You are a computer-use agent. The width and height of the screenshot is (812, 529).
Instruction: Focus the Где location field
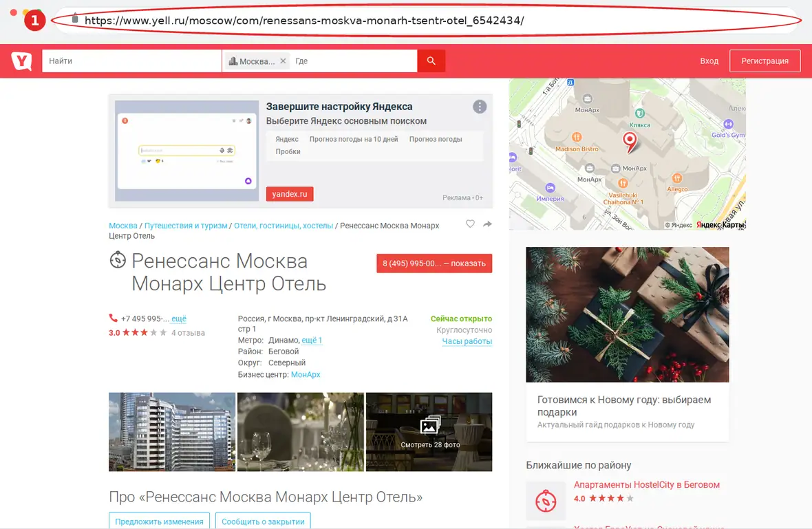354,61
